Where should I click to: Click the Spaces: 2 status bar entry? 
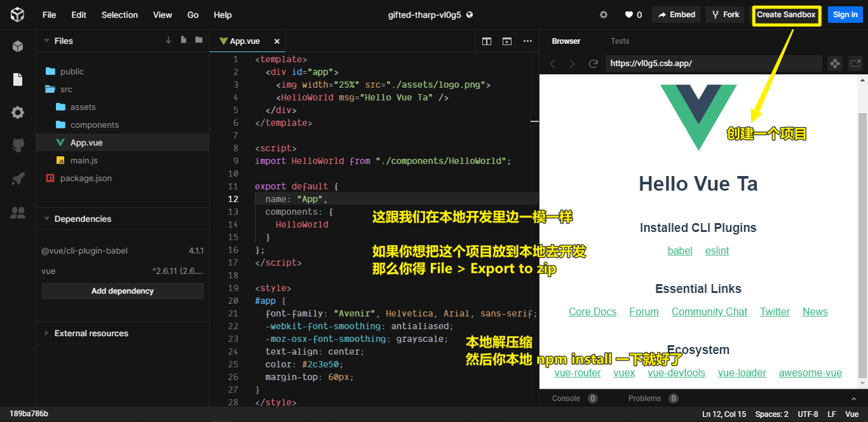tap(771, 414)
